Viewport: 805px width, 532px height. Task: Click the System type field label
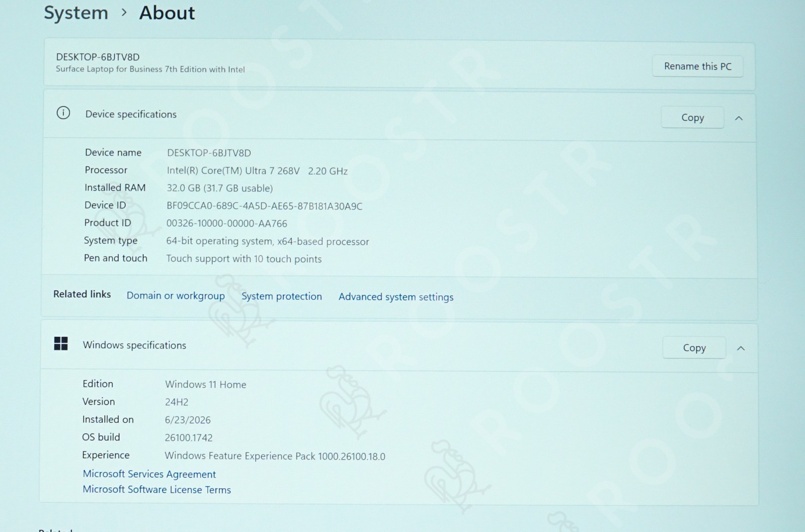coord(111,240)
